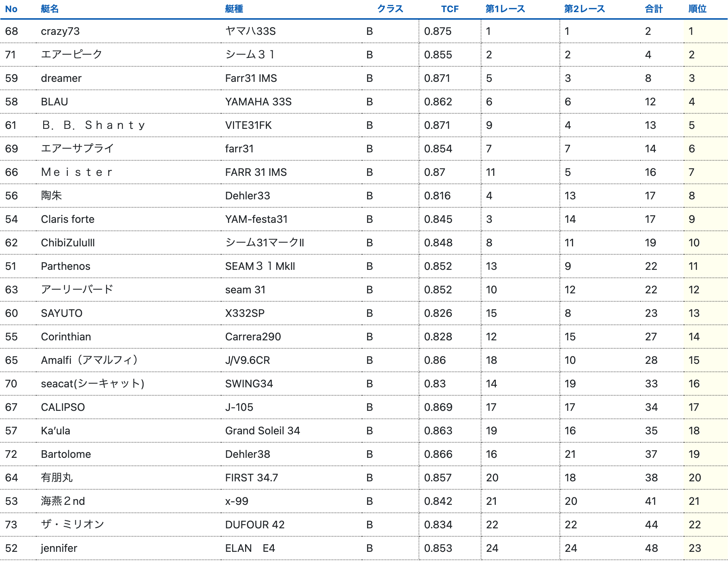Click the 順位 column header
728x567 pixels.
click(697, 9)
